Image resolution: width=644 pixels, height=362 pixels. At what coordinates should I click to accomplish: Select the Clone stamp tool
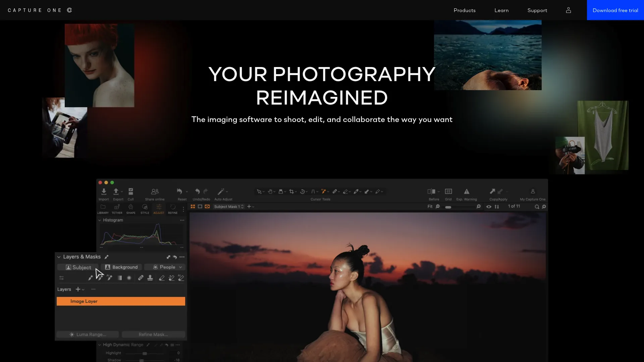(150, 278)
